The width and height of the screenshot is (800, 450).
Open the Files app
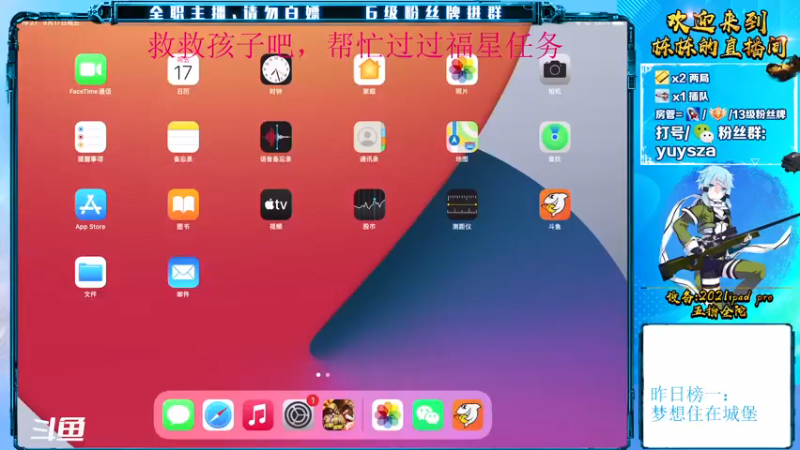[x=90, y=272]
